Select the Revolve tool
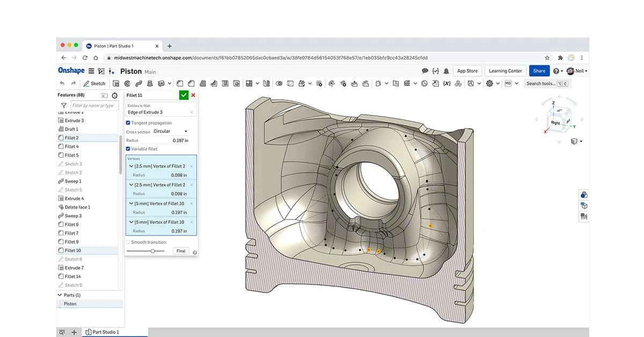 [128, 83]
